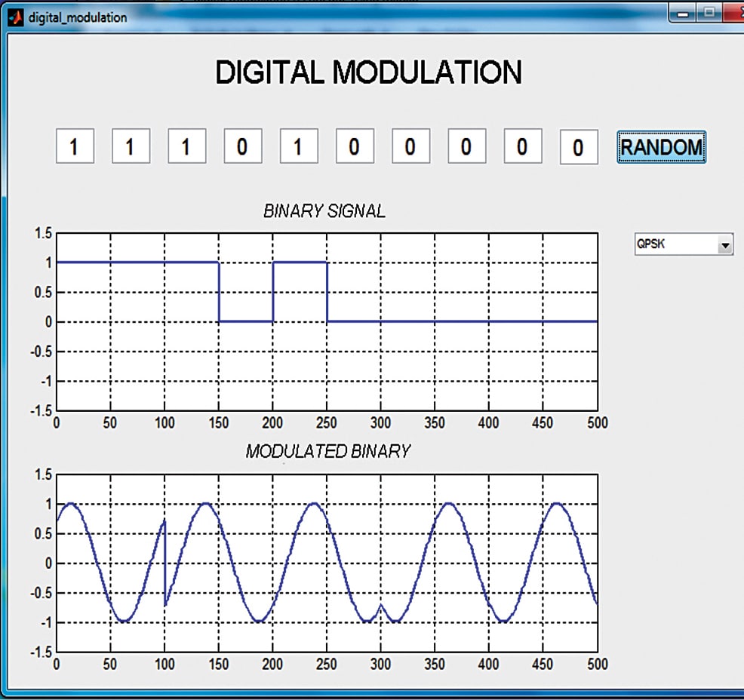Select the fourth bit box showing 0
The height and width of the screenshot is (700, 744).
pos(242,146)
